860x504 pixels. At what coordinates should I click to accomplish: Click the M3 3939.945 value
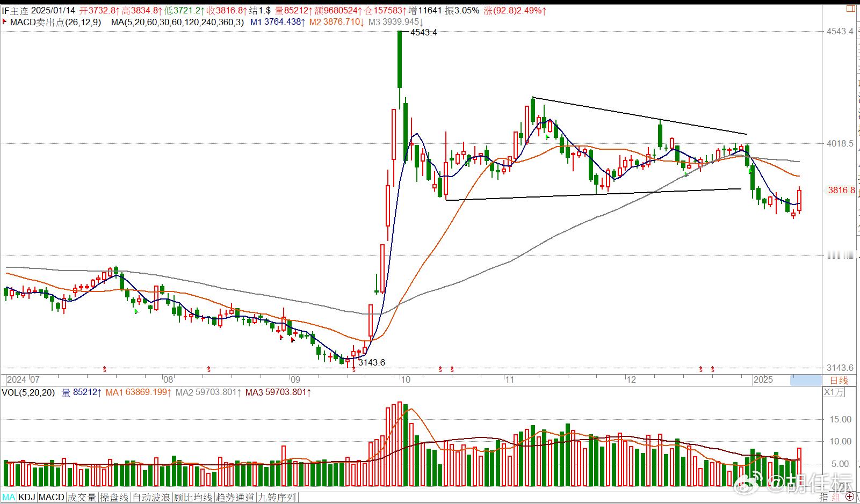click(396, 22)
